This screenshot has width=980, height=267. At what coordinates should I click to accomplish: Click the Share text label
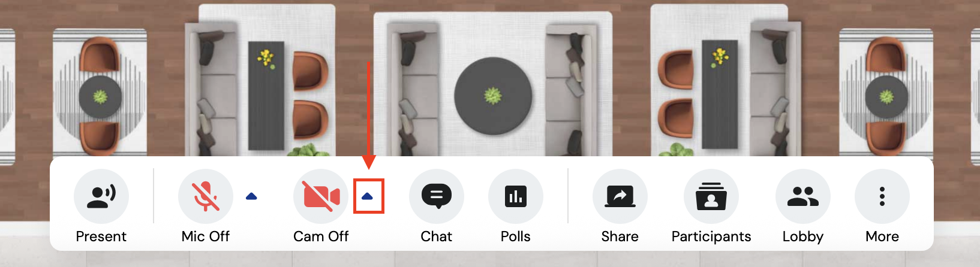coord(620,236)
